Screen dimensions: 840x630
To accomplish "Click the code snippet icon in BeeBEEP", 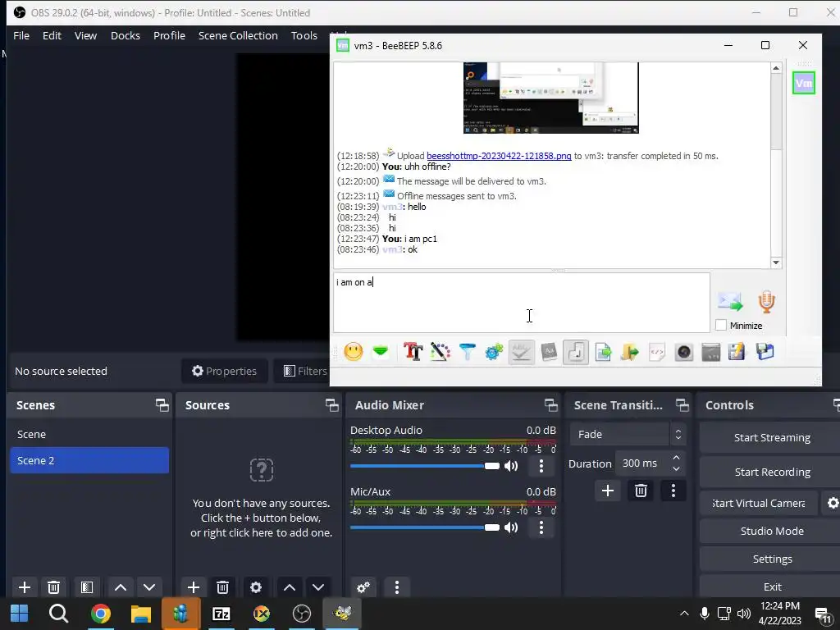I will [x=657, y=352].
